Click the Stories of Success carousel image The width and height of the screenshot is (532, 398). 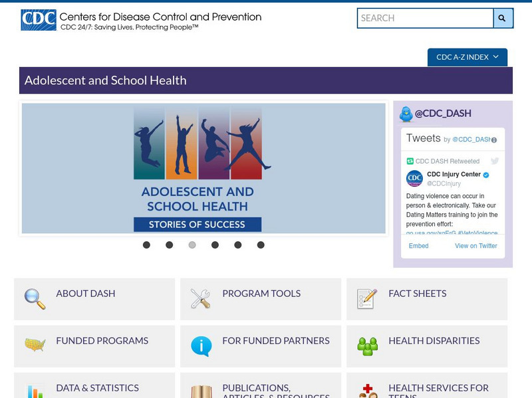(x=203, y=169)
